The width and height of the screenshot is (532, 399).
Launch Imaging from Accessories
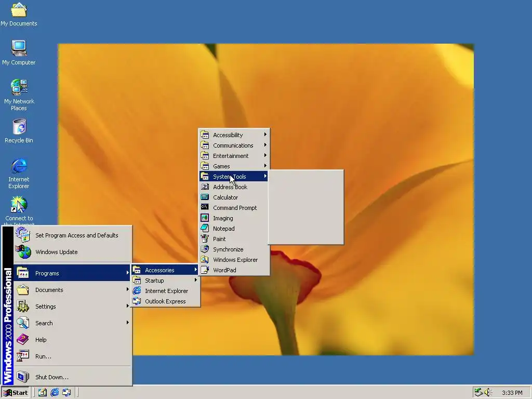click(x=234, y=218)
